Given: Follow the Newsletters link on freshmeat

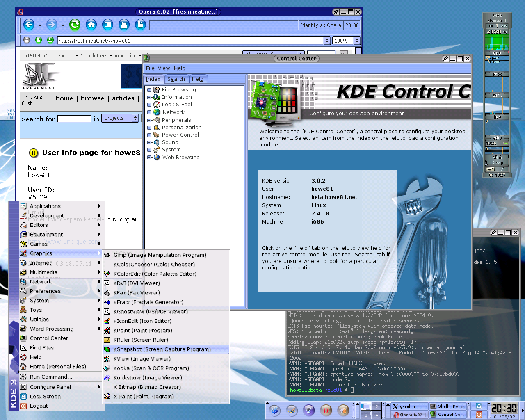Looking at the screenshot, I should coord(94,56).
